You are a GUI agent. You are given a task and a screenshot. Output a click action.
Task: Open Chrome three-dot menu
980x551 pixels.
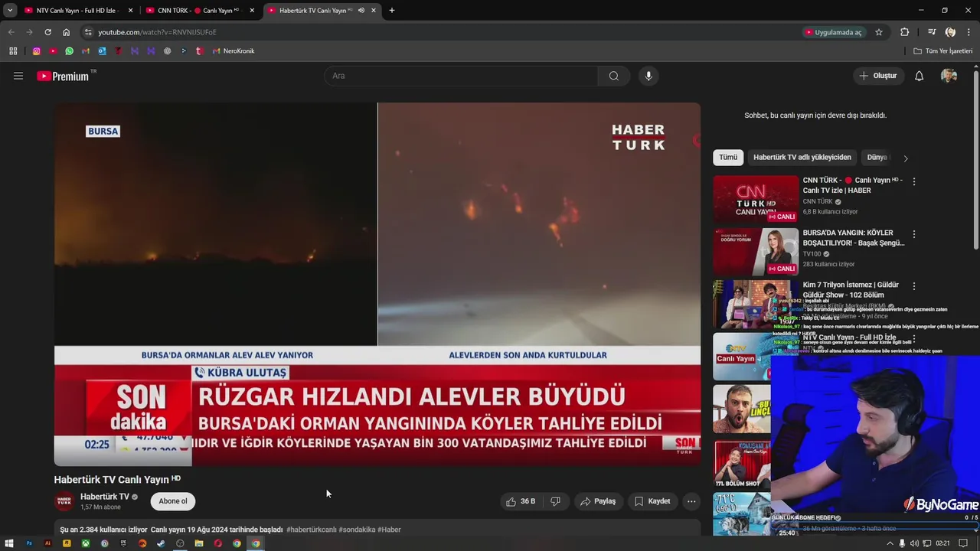point(967,32)
